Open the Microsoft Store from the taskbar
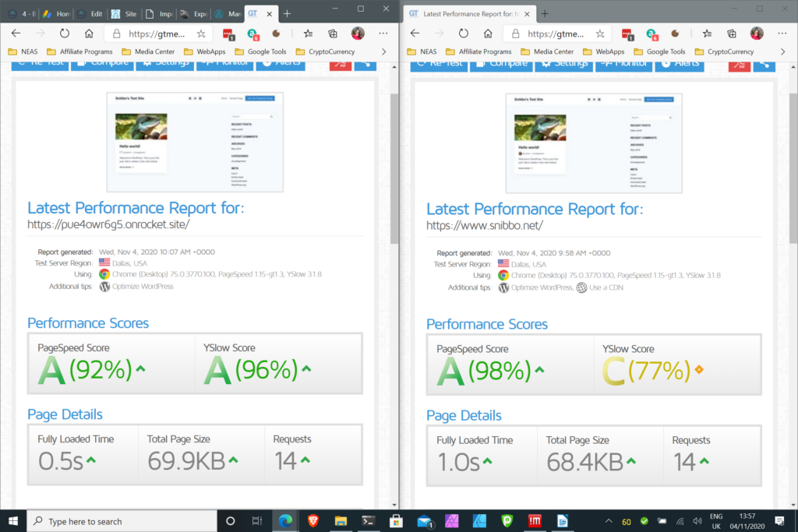Image resolution: width=798 pixels, height=532 pixels. [x=396, y=521]
